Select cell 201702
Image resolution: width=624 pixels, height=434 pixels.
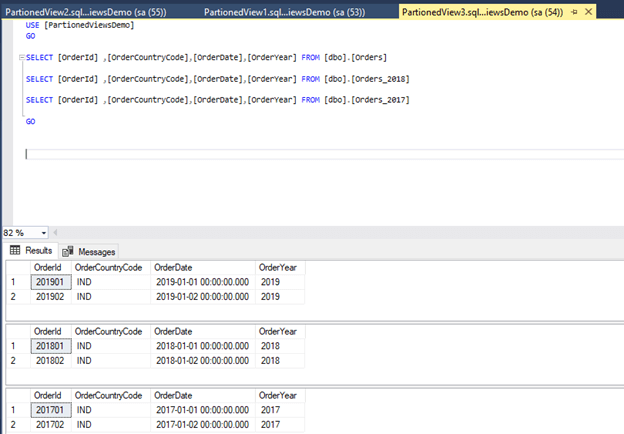51,425
